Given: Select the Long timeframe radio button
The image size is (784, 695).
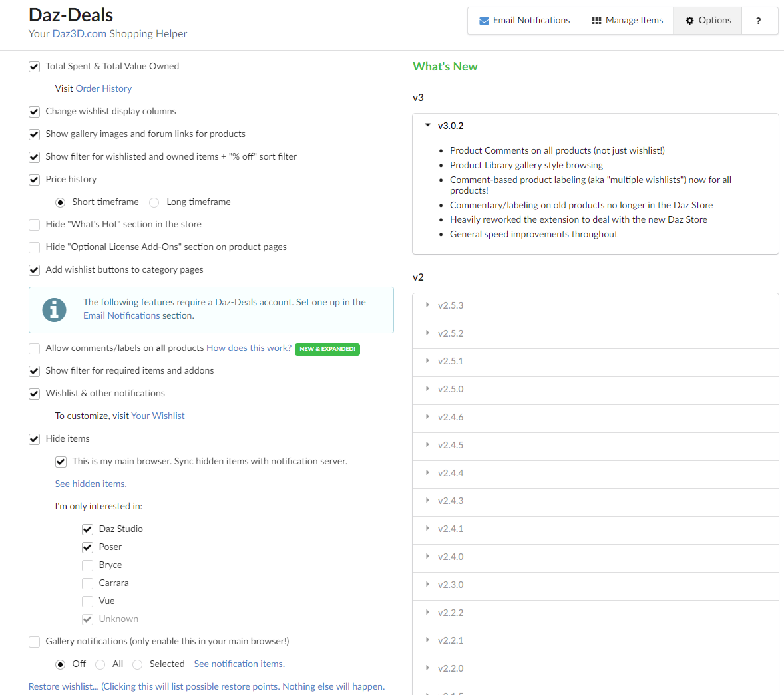Looking at the screenshot, I should pyautogui.click(x=154, y=202).
